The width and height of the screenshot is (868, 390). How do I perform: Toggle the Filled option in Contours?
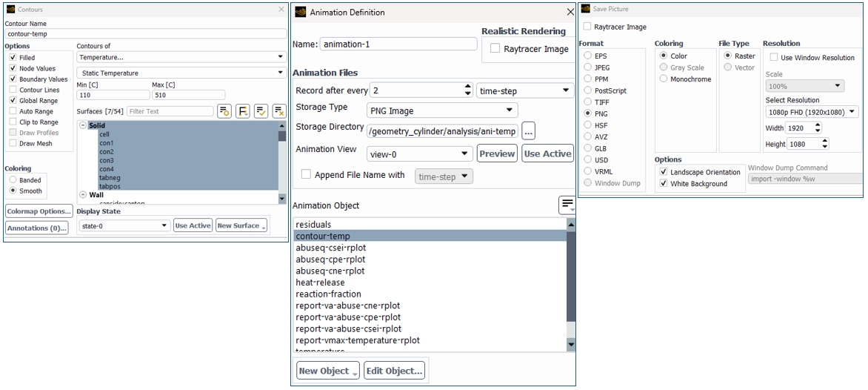13,58
